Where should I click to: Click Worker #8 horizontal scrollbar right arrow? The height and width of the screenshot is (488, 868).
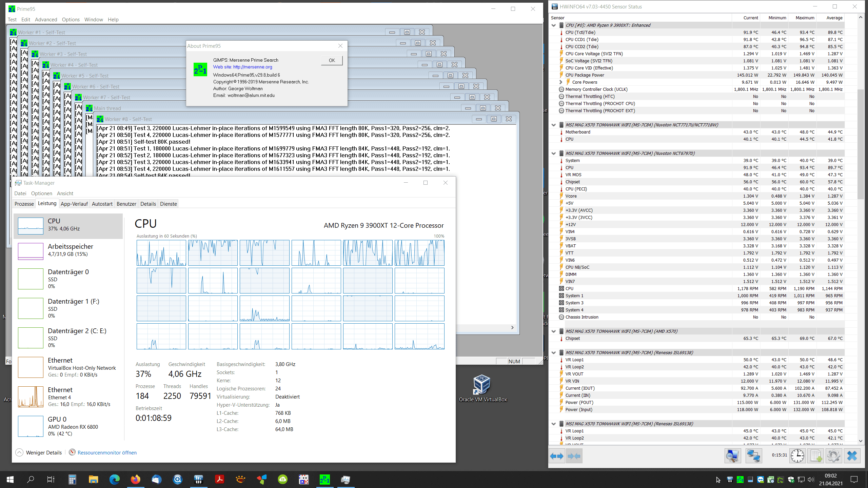coord(512,327)
